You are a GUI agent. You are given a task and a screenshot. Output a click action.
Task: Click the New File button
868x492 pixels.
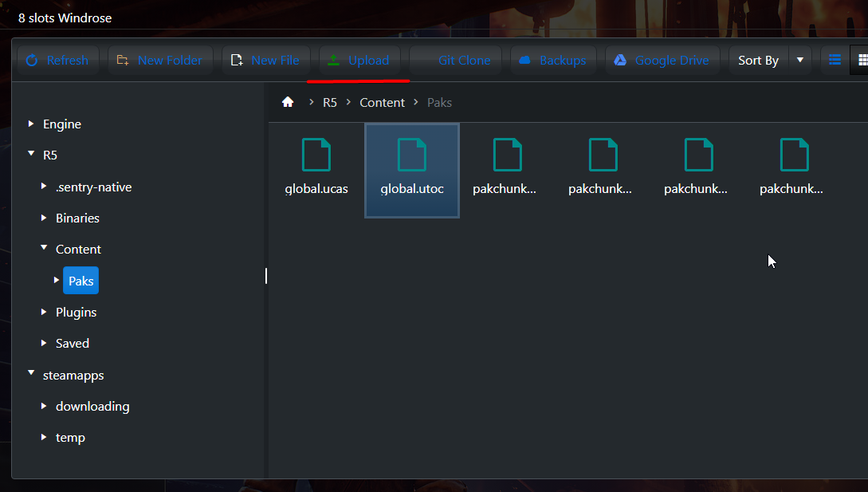click(265, 61)
